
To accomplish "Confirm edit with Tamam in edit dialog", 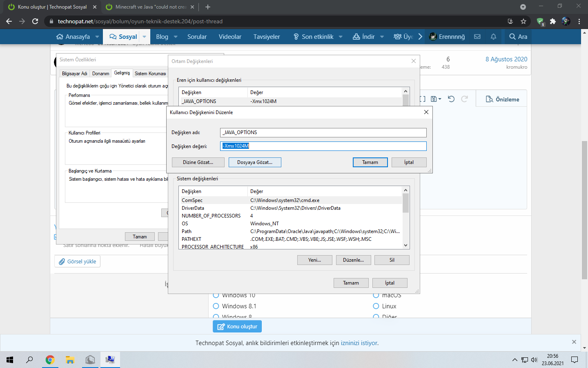I will pos(370,162).
